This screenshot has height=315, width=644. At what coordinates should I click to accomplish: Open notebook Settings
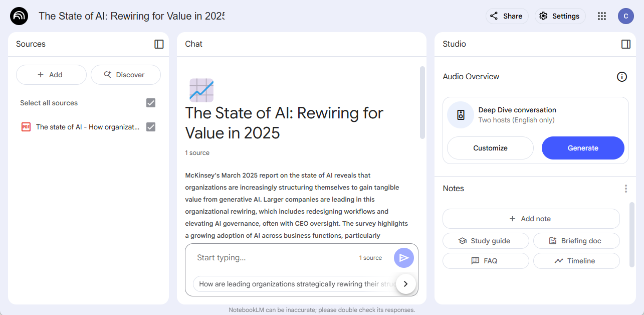(560, 16)
